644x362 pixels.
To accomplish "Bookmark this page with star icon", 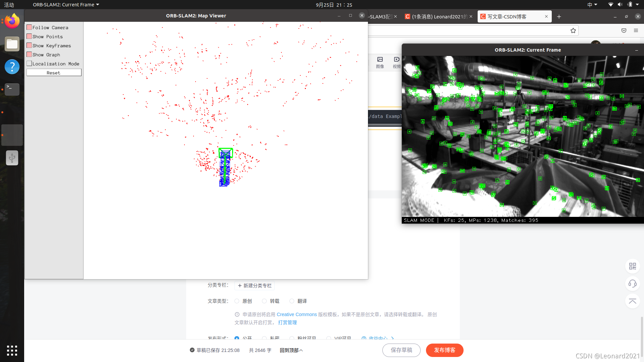I will point(573,31).
